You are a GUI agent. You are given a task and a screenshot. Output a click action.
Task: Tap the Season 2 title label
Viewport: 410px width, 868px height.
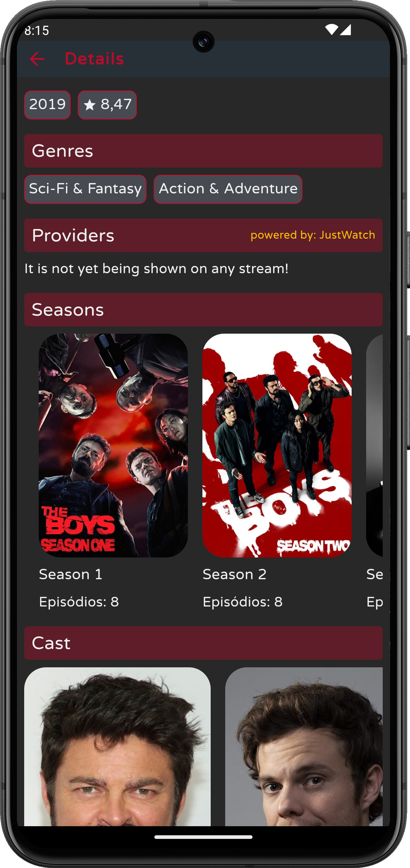point(235,574)
